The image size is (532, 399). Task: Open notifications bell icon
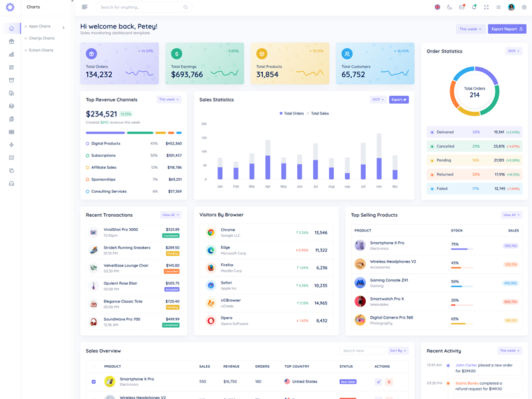tap(474, 7)
